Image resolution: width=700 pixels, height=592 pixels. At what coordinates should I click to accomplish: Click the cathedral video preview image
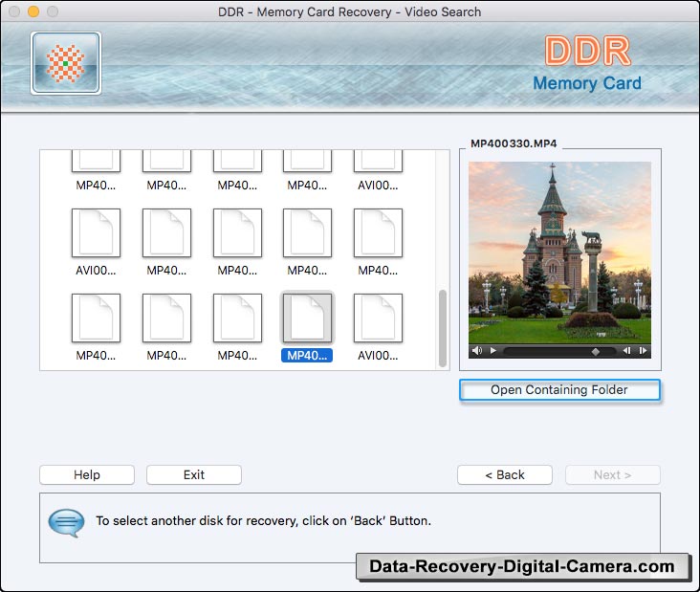point(559,252)
